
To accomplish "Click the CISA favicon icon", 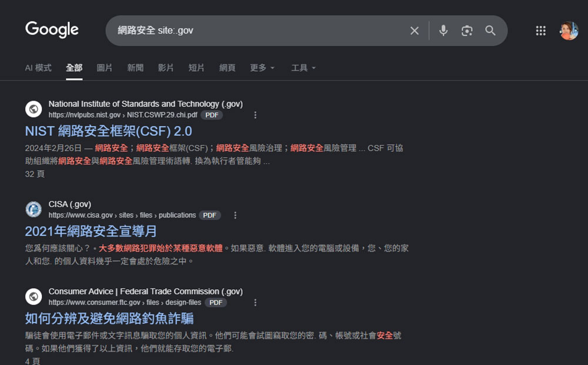I will pyautogui.click(x=34, y=209).
